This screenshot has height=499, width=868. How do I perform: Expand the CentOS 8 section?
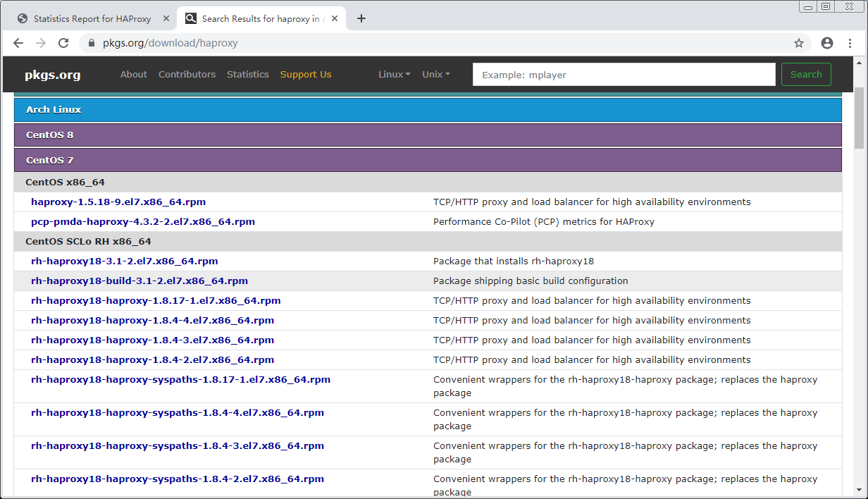pyautogui.click(x=428, y=135)
